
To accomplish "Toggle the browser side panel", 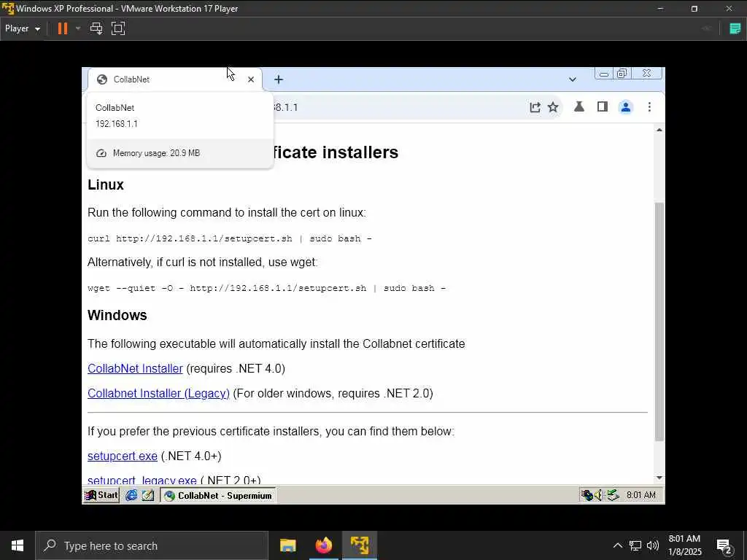I will click(602, 107).
